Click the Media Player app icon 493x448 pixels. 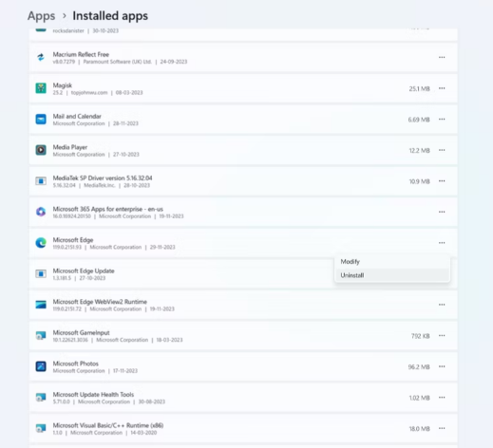(x=41, y=150)
